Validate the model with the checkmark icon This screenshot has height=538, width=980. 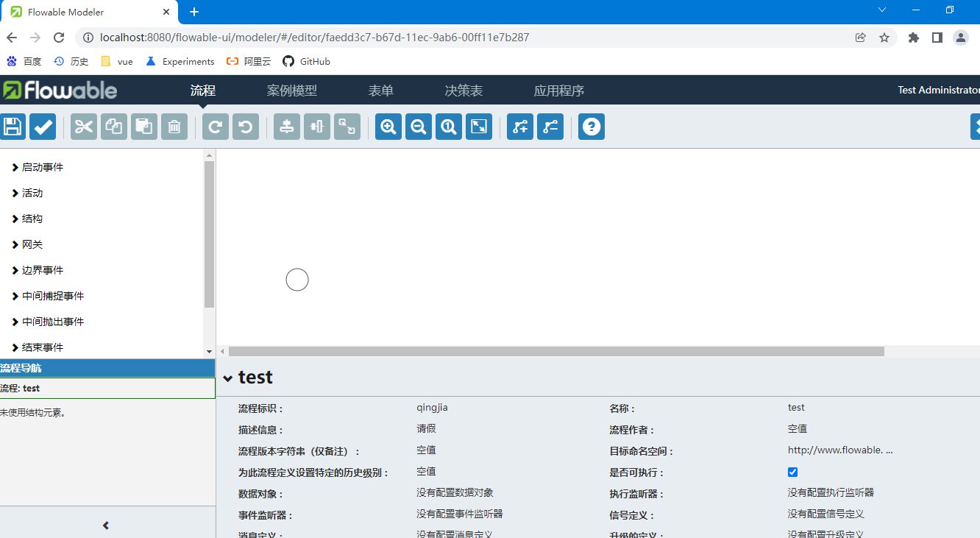tap(43, 127)
